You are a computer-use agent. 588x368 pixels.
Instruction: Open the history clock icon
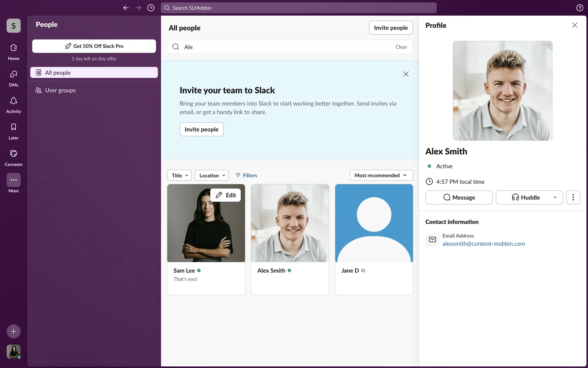(x=151, y=8)
